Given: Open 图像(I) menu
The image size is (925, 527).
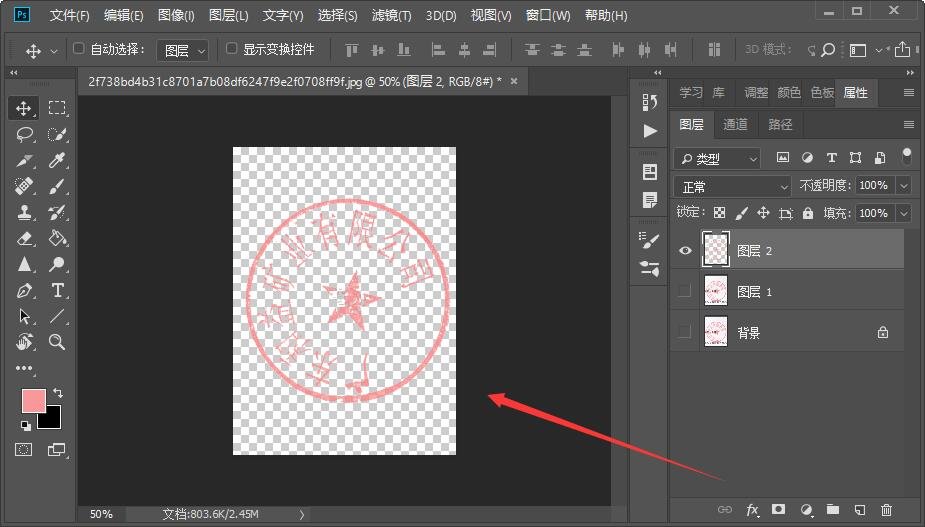Looking at the screenshot, I should [x=176, y=15].
